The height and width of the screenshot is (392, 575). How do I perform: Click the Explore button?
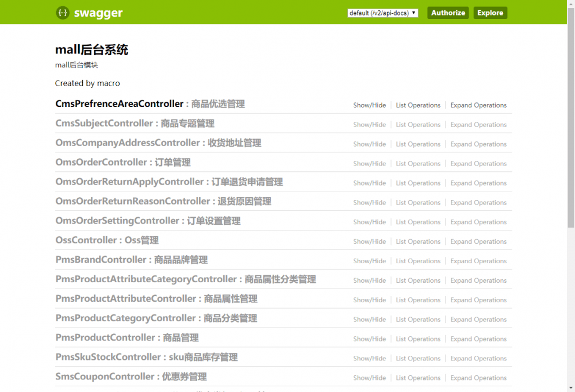490,12
